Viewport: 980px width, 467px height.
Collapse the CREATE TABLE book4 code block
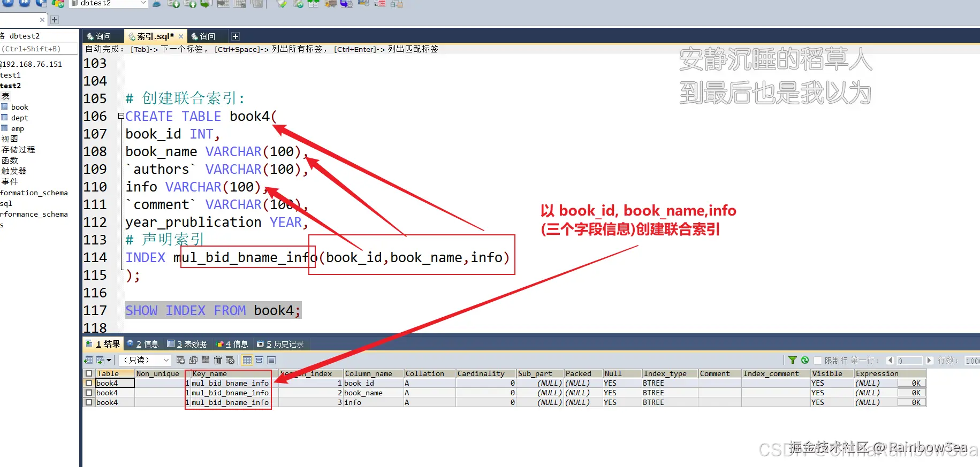[121, 116]
